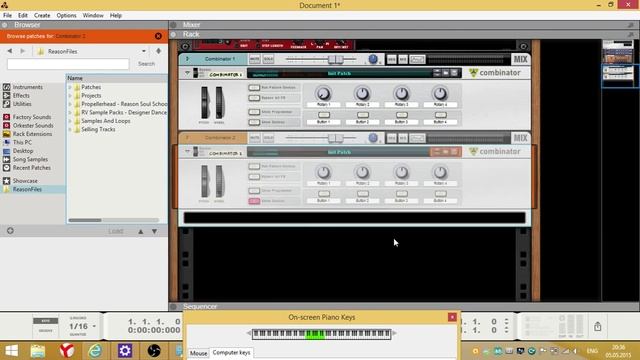Open the Options menu
Viewport: 640px width, 360px height.
pyautogui.click(x=66, y=16)
